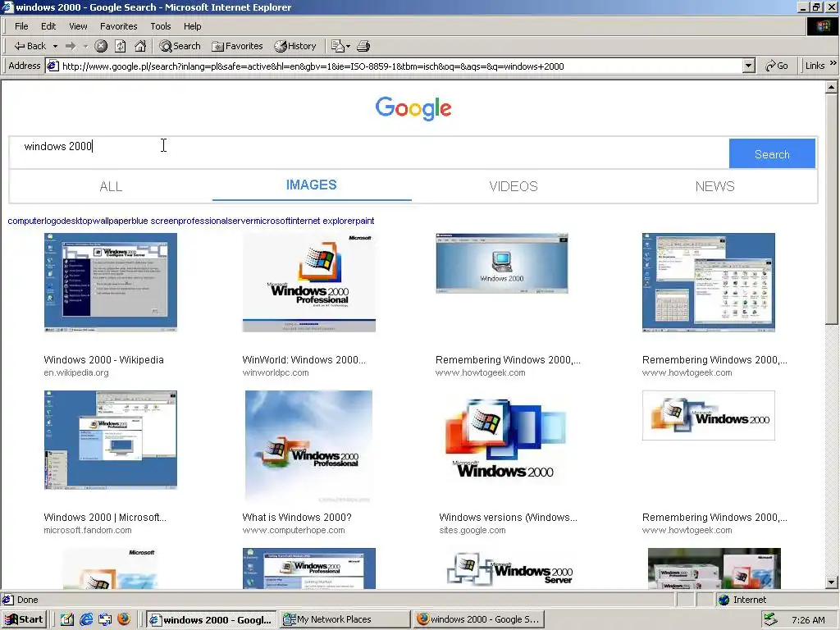Switch to the NEWS tab

coord(714,186)
